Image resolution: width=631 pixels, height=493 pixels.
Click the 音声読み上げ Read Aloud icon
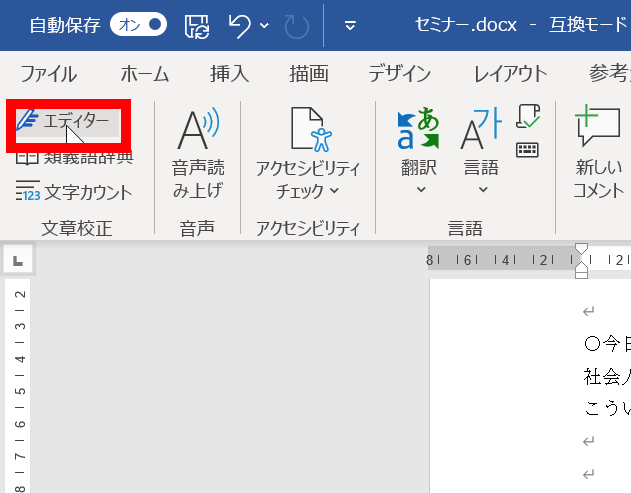(x=198, y=129)
